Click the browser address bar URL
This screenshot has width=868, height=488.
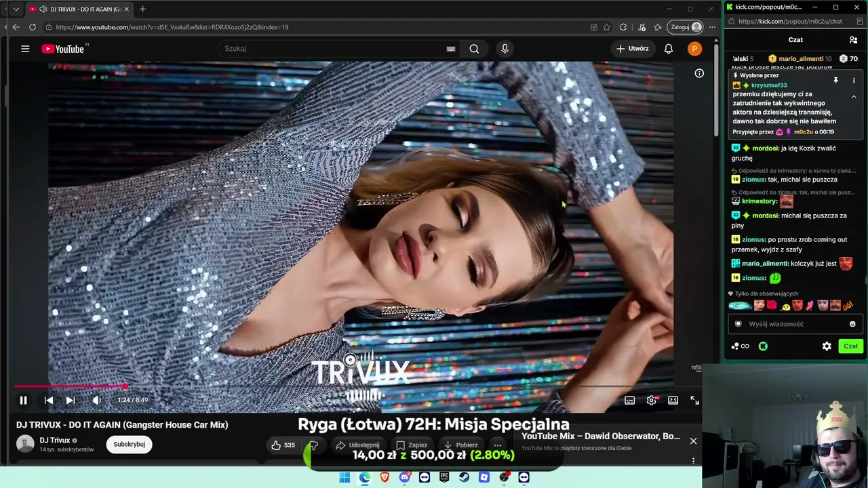click(172, 27)
